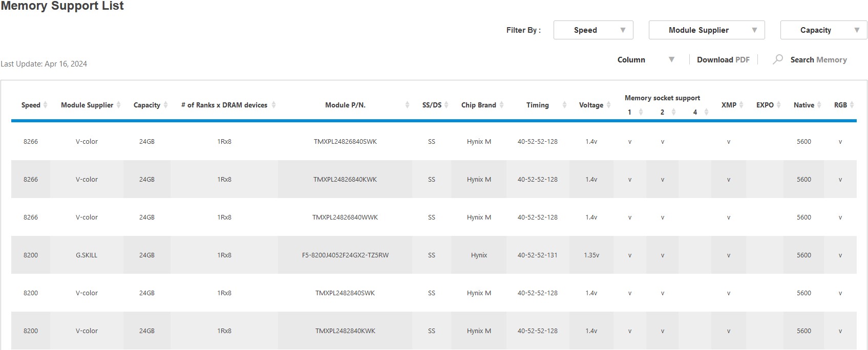Screen dimensions: 868x350
Task: Sort by Module P/N. column arrows
Action: point(407,105)
